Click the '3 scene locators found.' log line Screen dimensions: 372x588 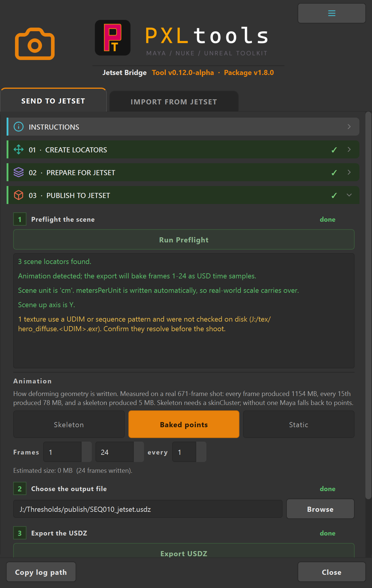pyautogui.click(x=55, y=261)
